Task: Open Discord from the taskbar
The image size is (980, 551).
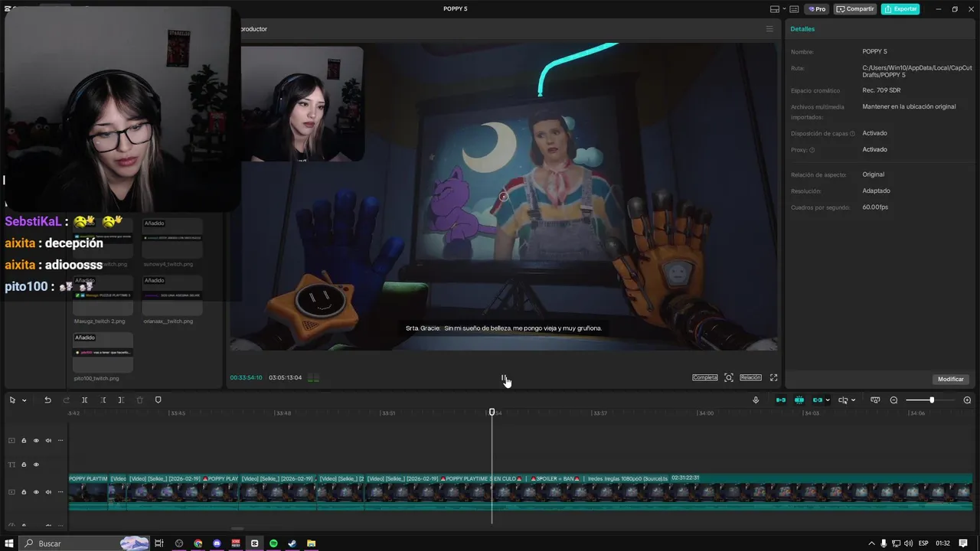Action: tap(217, 543)
